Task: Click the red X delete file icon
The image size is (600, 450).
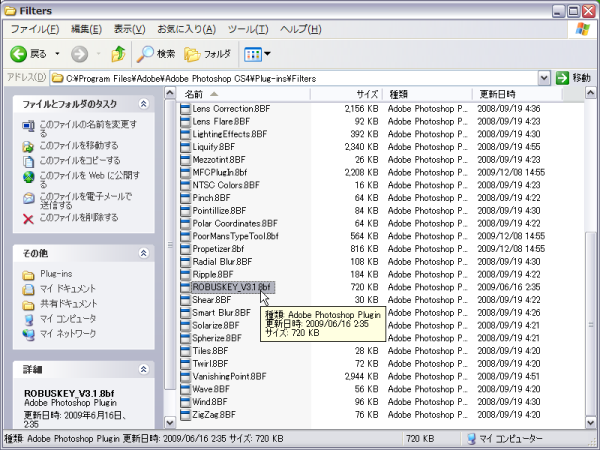Action: [28, 219]
